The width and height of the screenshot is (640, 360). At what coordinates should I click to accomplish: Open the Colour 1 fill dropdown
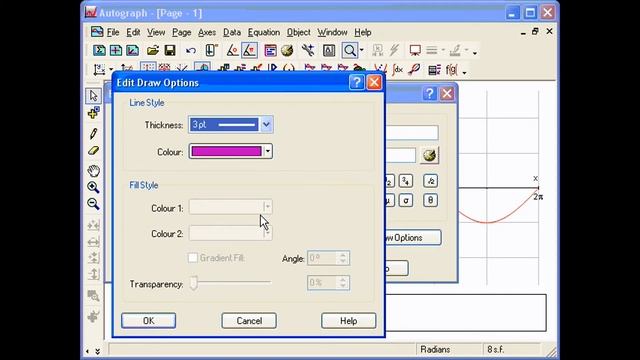point(267,207)
